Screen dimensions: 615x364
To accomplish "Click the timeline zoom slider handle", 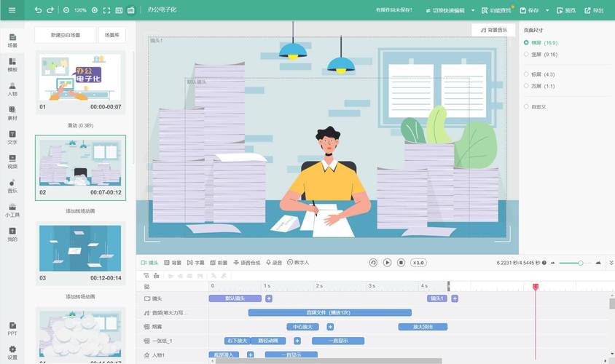I will pos(581,263).
